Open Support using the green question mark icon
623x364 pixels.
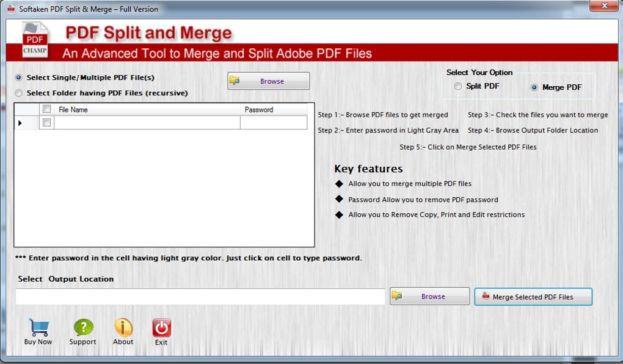coord(83,326)
